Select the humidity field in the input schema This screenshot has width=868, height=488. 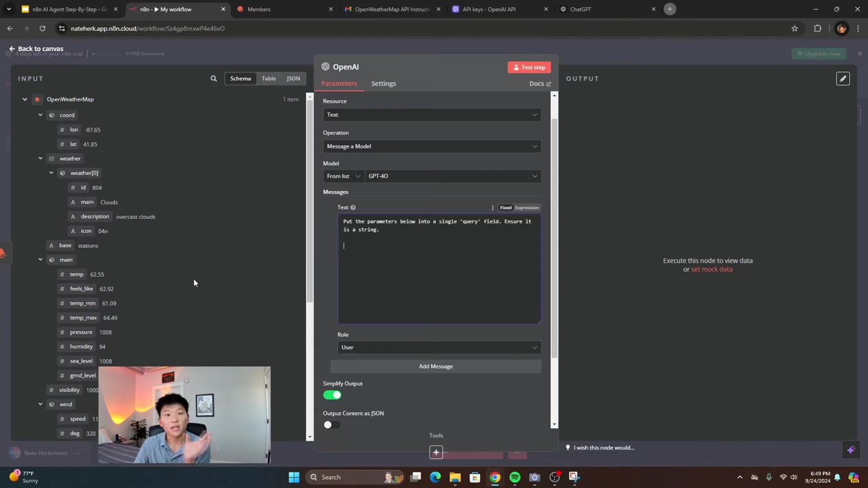click(x=81, y=347)
